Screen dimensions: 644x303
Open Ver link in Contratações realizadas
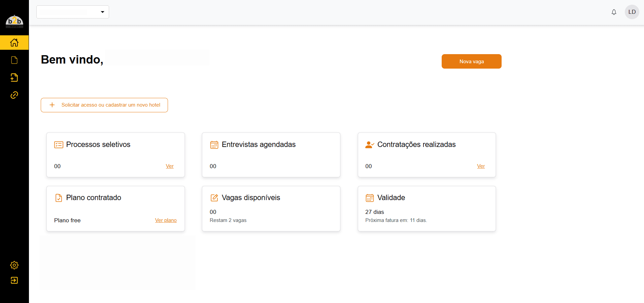pyautogui.click(x=481, y=166)
